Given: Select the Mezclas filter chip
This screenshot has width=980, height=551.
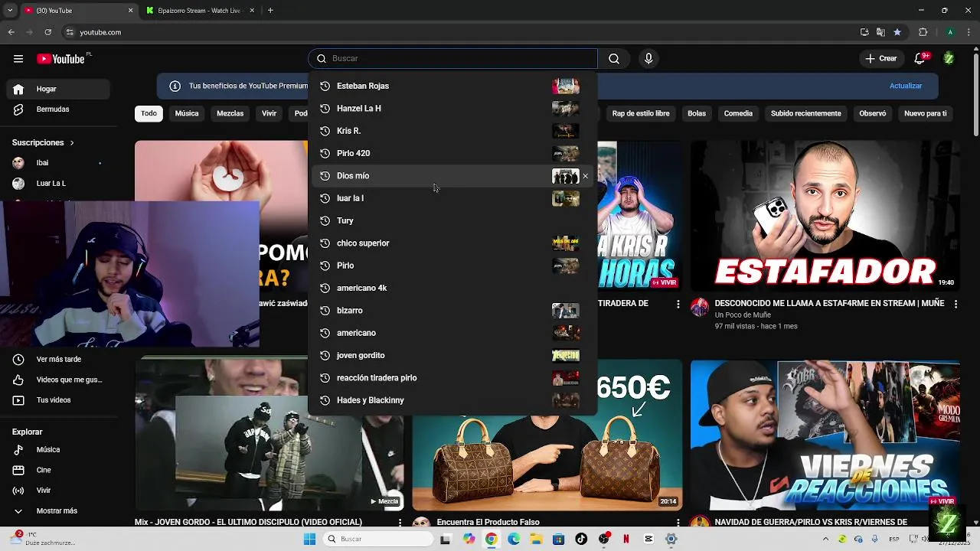Looking at the screenshot, I should (230, 113).
